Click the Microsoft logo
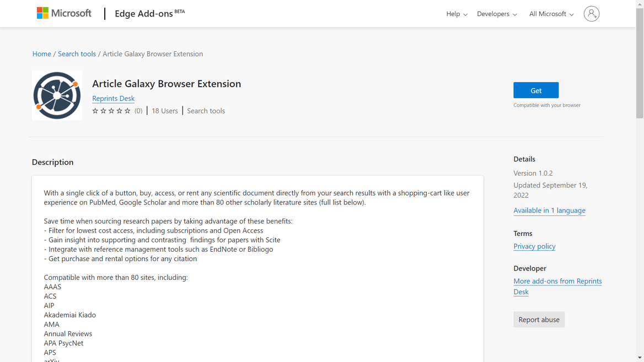This screenshot has width=644, height=362. click(64, 13)
